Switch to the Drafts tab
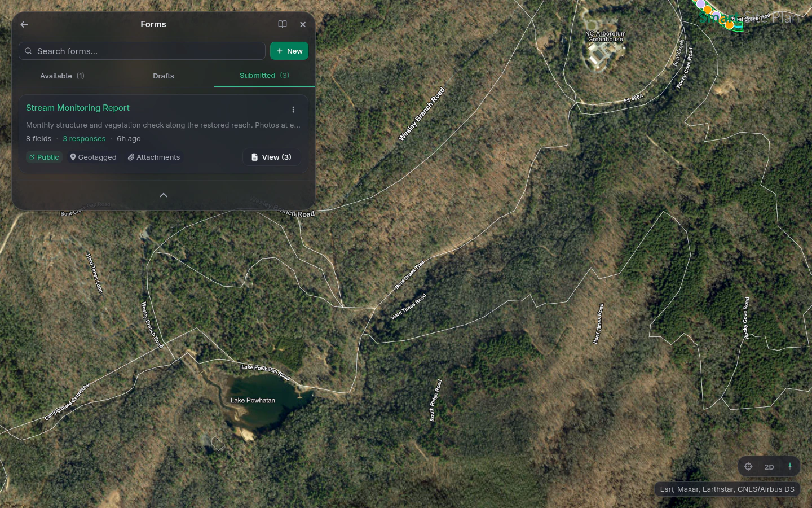812x508 pixels. pos(164,76)
